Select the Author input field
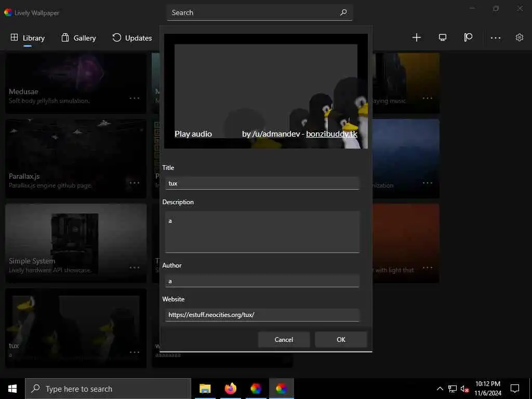 click(262, 281)
